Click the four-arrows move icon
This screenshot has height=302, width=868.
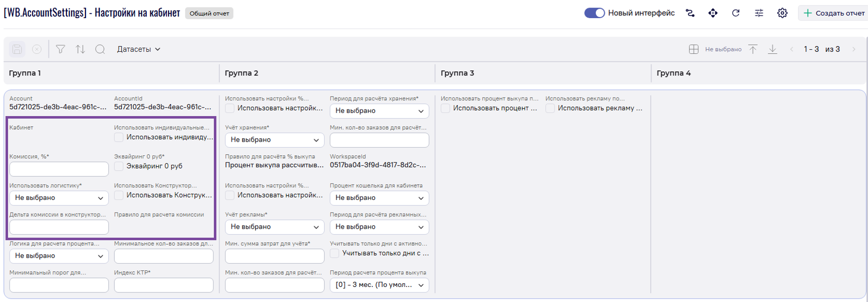point(713,13)
